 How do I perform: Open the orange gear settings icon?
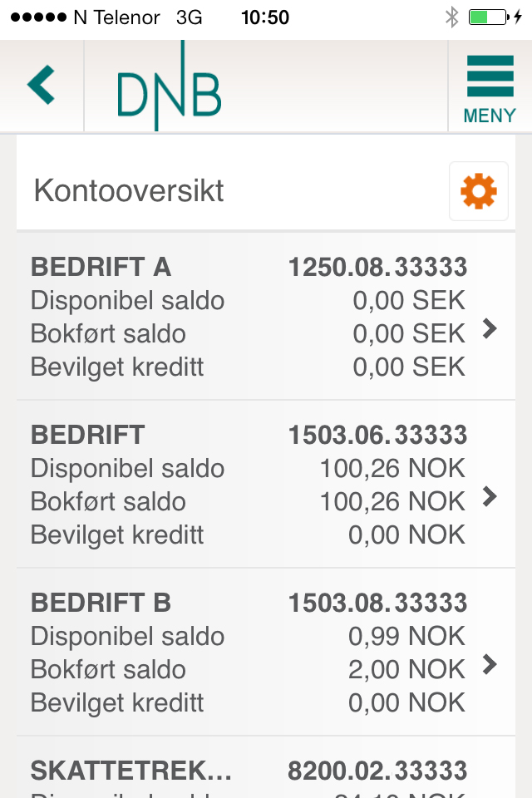[479, 191]
